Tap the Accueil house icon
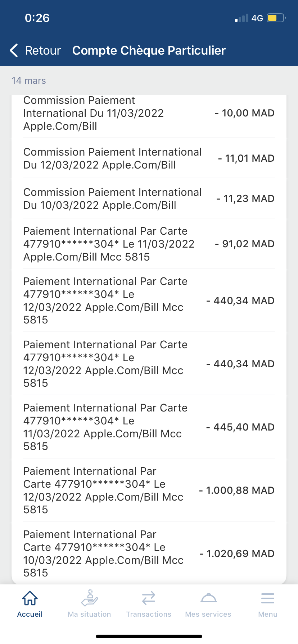This screenshot has height=644, width=298. click(x=30, y=598)
